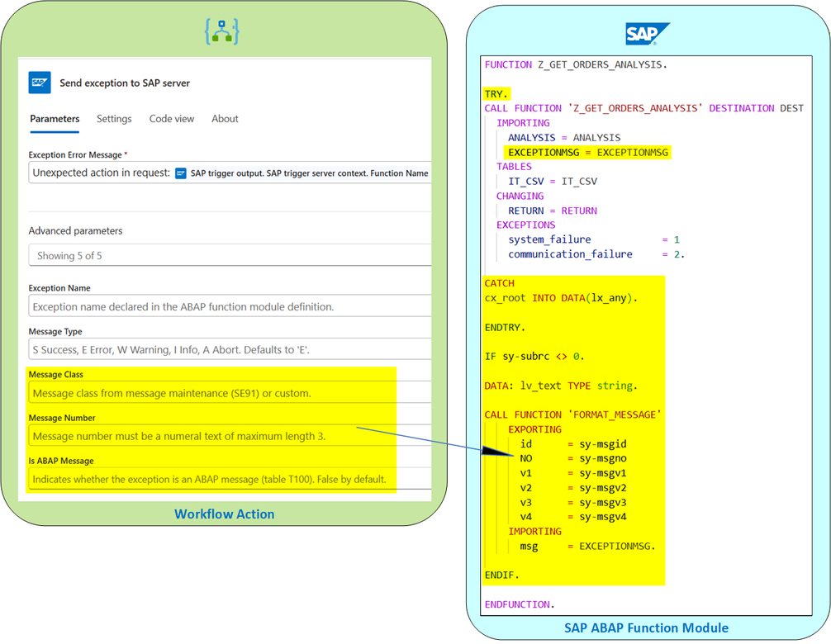Switch to the Settings tab
Viewport: 831px width, 644px height.
[114, 119]
